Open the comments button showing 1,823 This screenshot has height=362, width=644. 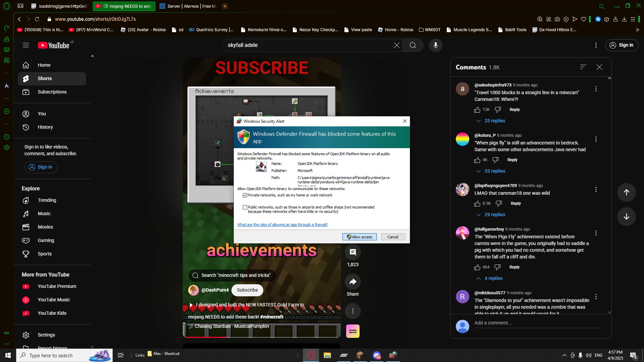353,252
